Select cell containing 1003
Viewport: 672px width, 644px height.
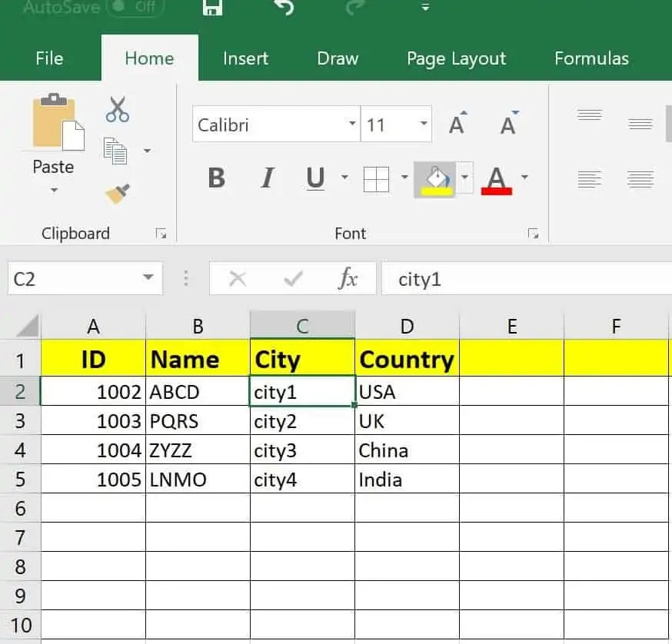pos(94,421)
